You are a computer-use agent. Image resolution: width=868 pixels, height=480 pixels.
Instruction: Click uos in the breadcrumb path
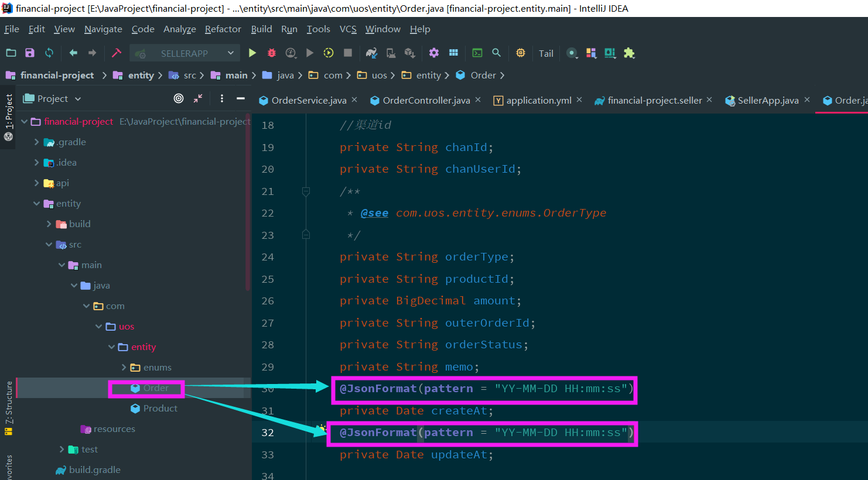coord(378,75)
